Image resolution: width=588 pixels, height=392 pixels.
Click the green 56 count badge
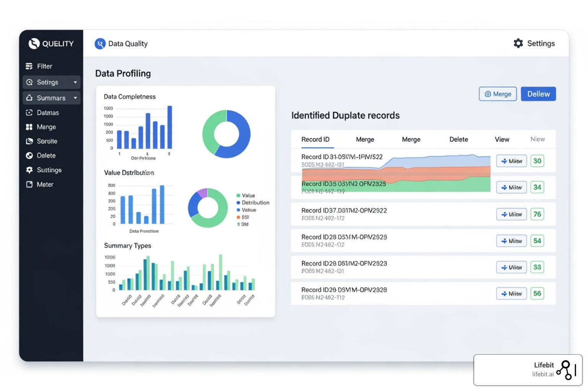pyautogui.click(x=537, y=294)
